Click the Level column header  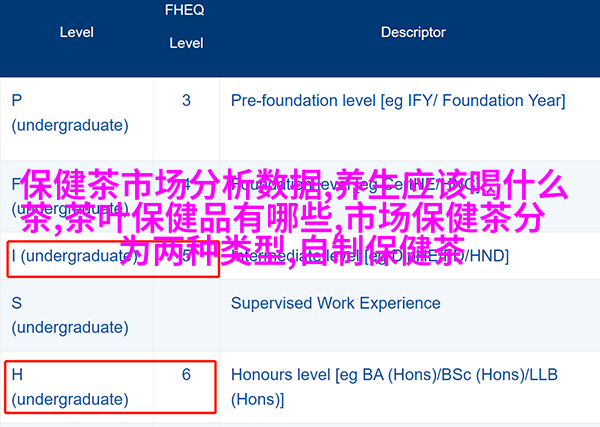pos(76,32)
